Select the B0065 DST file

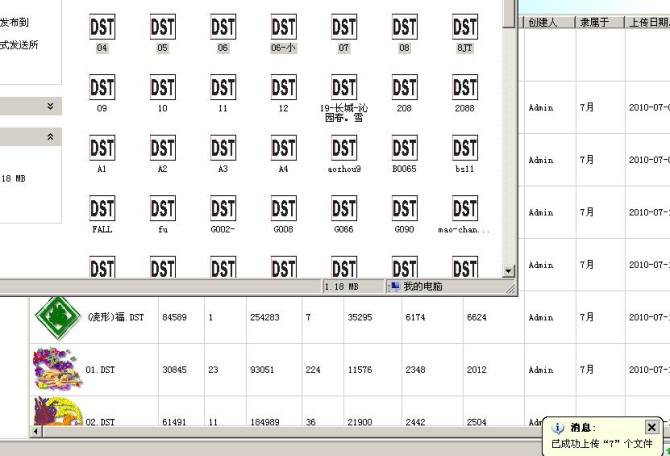(404, 149)
